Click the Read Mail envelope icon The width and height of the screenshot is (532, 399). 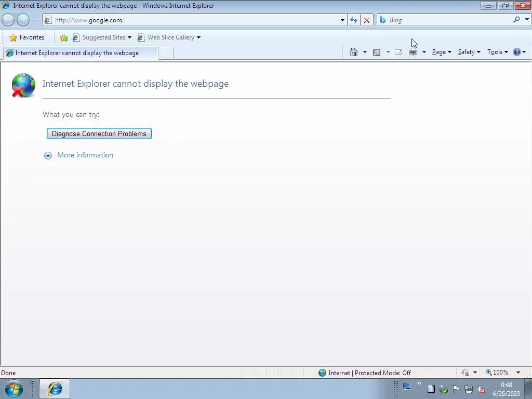click(398, 52)
